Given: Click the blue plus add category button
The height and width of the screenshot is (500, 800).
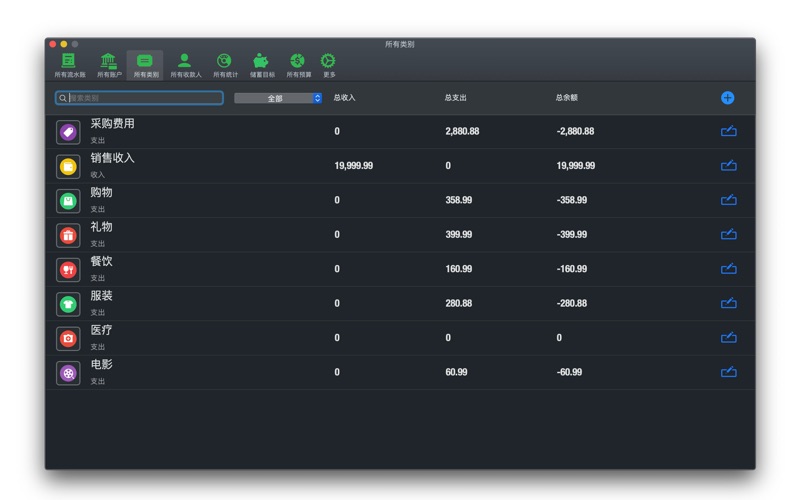Looking at the screenshot, I should pyautogui.click(x=727, y=98).
